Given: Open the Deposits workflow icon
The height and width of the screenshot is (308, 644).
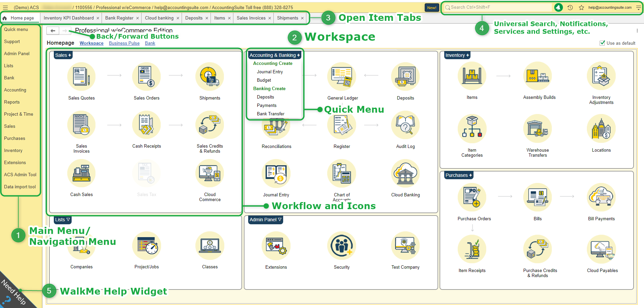Looking at the screenshot, I should coord(406,77).
